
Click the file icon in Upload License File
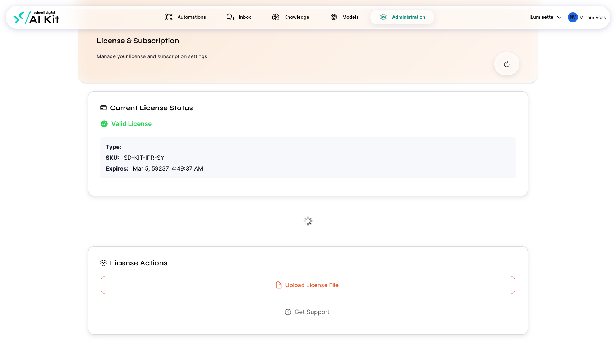point(279,285)
